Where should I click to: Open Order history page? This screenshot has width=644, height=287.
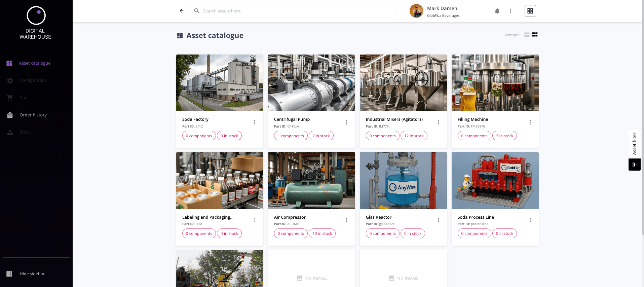pos(33,115)
